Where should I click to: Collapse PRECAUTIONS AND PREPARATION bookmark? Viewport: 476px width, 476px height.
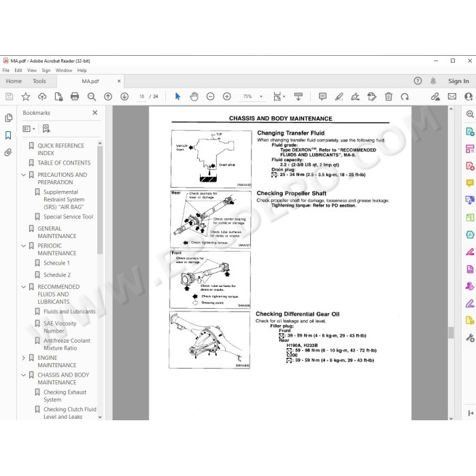coord(23,175)
